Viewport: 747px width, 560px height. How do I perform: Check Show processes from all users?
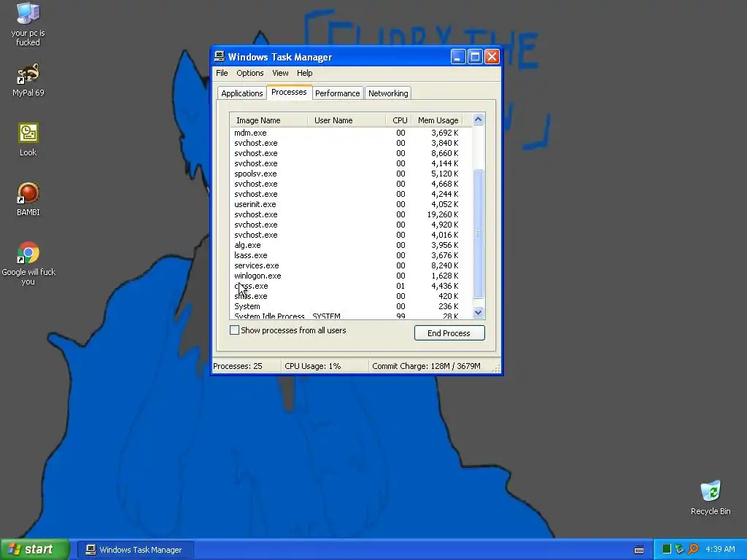[x=234, y=330]
